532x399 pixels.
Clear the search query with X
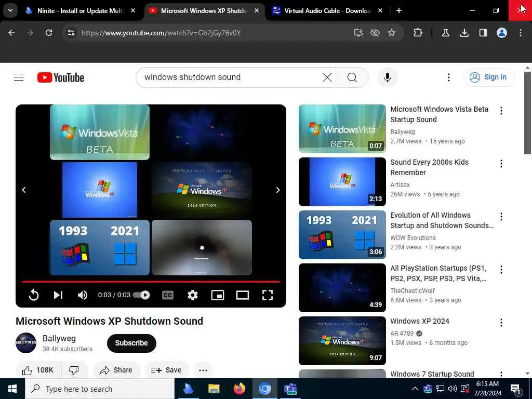(x=327, y=77)
